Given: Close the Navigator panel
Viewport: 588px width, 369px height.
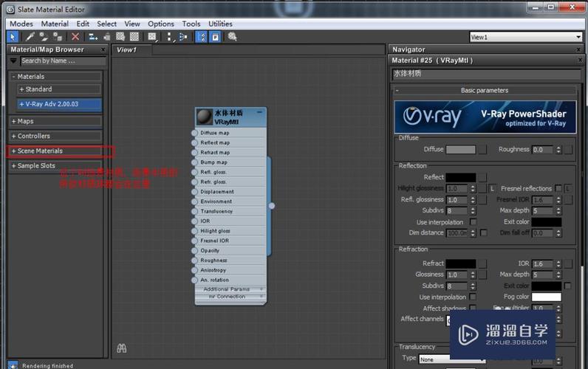Looking at the screenshot, I should point(578,49).
